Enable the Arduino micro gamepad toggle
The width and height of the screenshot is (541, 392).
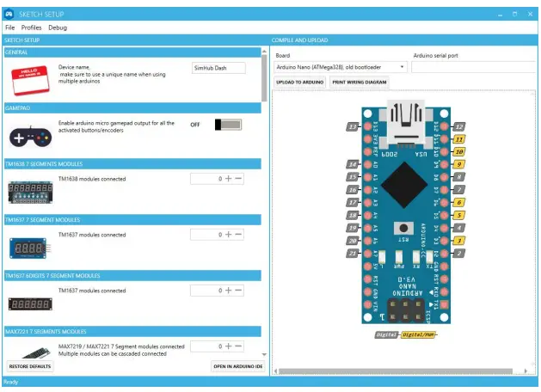229,125
